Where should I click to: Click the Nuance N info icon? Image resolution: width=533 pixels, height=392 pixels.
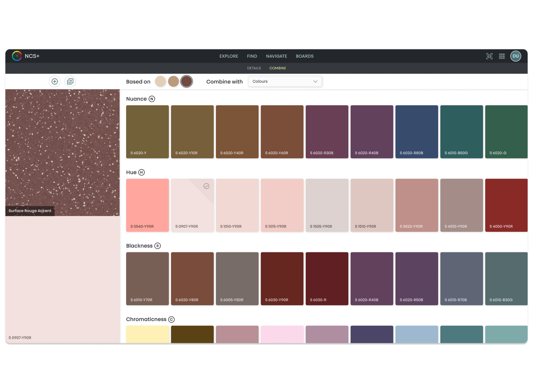click(x=152, y=99)
